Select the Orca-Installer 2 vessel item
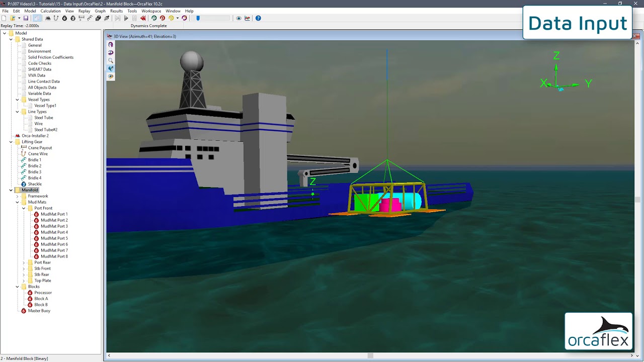Screen dimensions: 644x362 click(35, 136)
